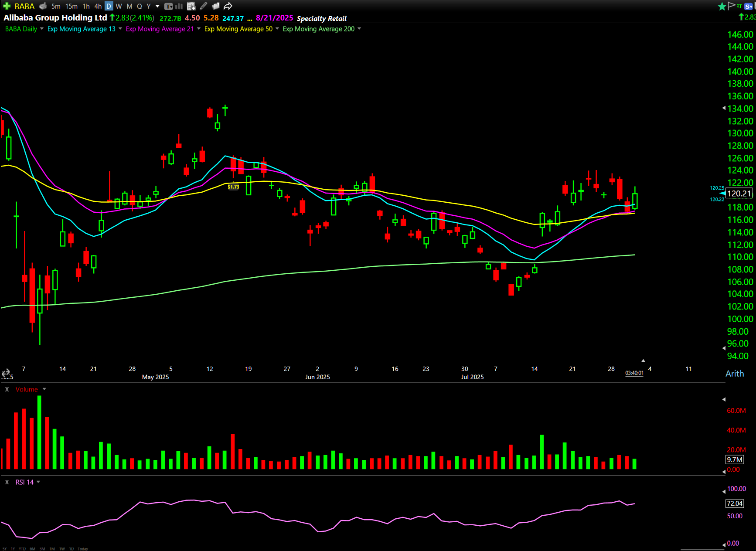
Task: Click the 8/21/2025 earnings date
Action: (275, 18)
